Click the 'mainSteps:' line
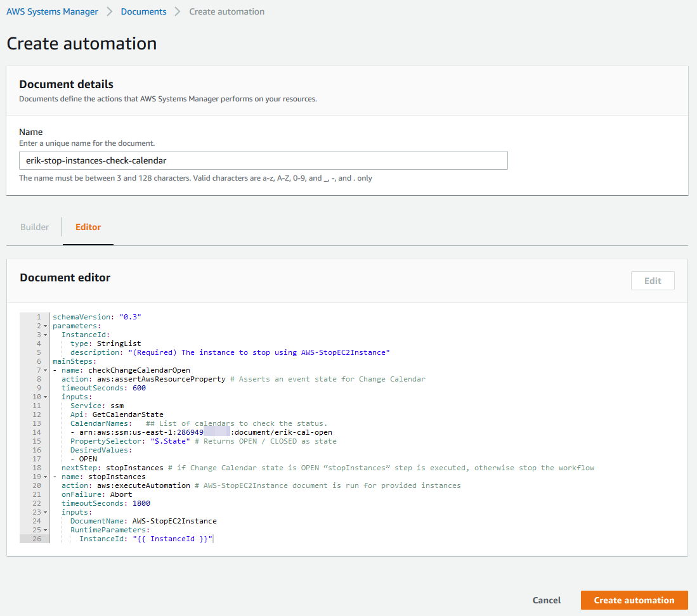The height and width of the screenshot is (616, 697). pyautogui.click(x=75, y=361)
